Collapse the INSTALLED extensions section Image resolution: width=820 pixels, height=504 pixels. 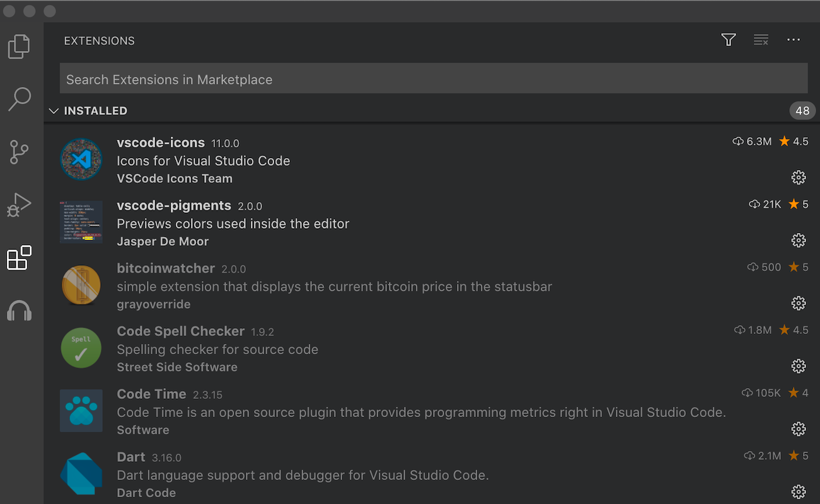54,110
